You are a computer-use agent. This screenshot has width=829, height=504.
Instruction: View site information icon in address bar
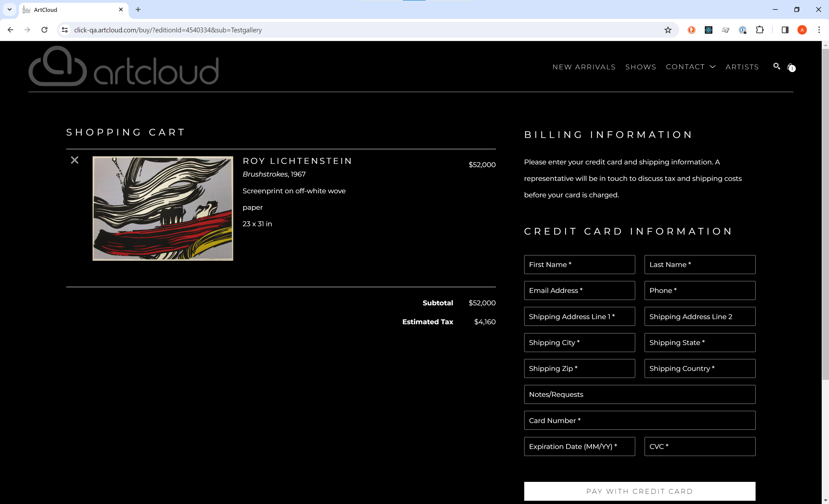coord(65,30)
